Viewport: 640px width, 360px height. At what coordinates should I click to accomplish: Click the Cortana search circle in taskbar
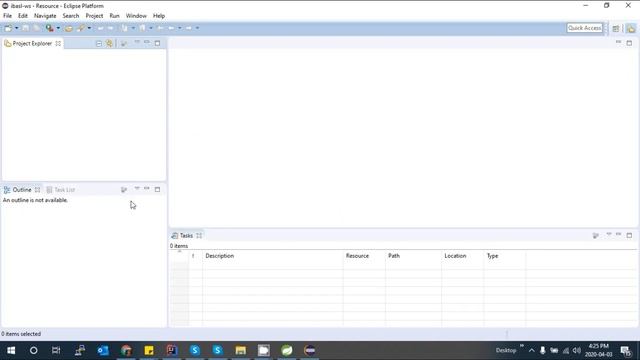33,350
